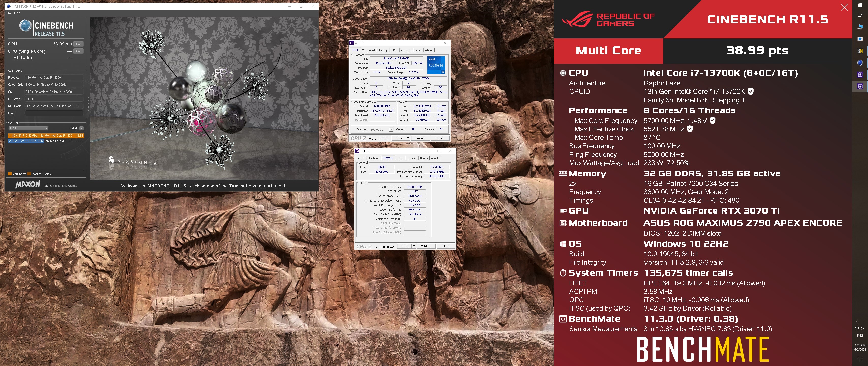Viewport: 868px width, 366px height.
Task: Open Task View in the taskbar
Action: (860, 15)
